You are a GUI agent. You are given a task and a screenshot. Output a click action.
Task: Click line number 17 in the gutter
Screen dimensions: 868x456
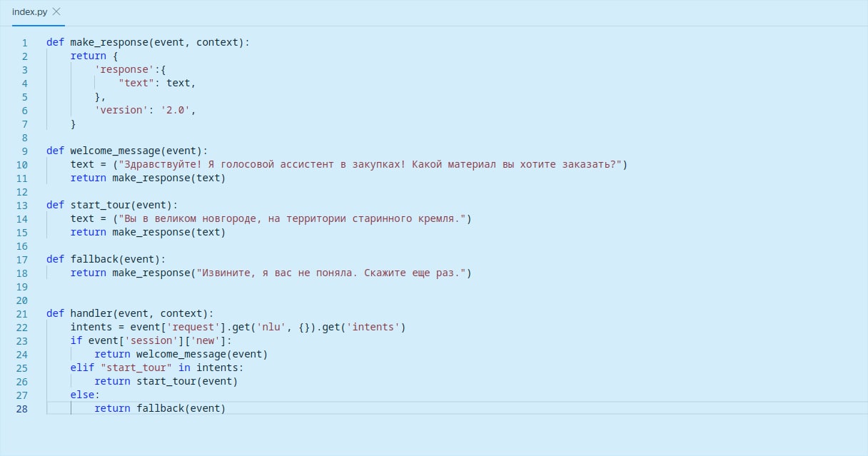click(x=21, y=260)
